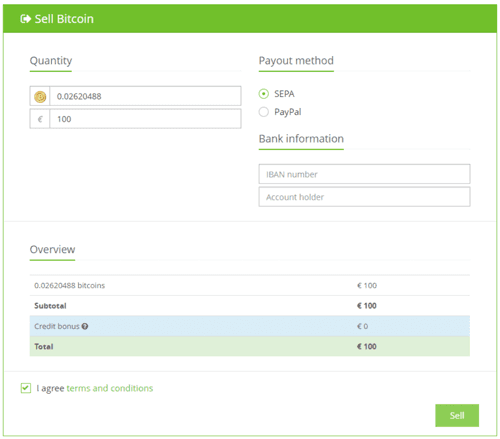
Task: Focus the IBAN number input field
Action: coord(364,174)
